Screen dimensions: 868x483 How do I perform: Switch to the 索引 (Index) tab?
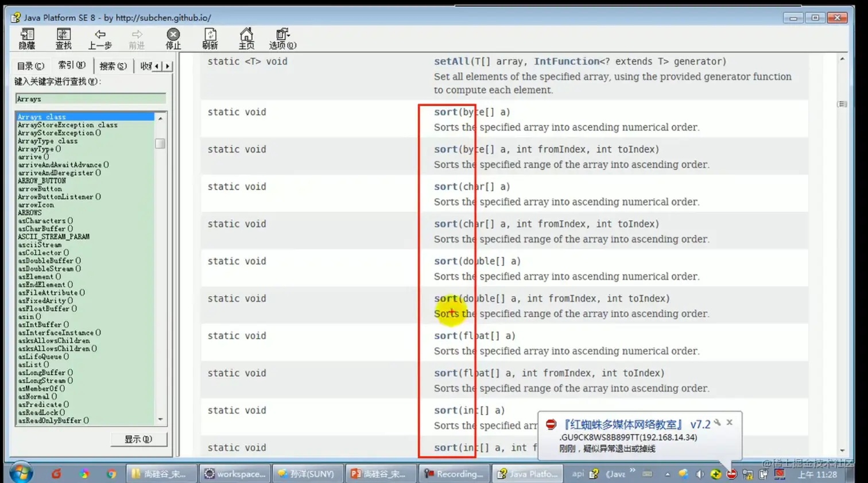[71, 65]
